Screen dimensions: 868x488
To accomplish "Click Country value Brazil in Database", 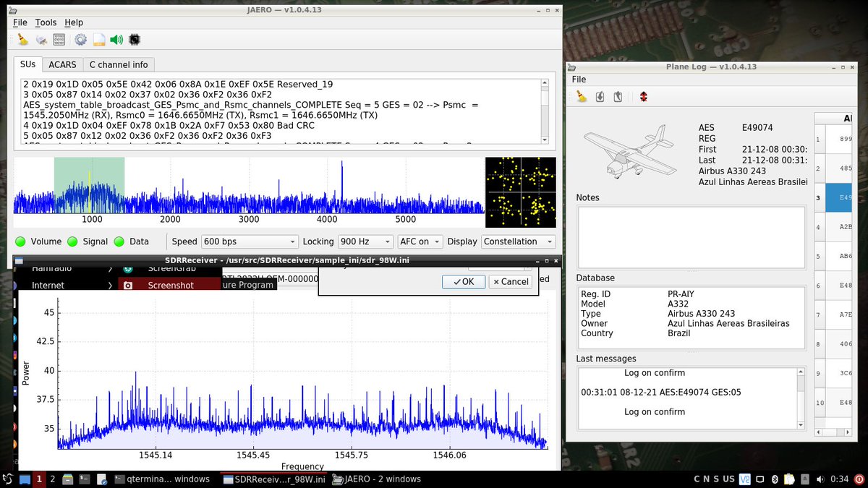I will [680, 333].
